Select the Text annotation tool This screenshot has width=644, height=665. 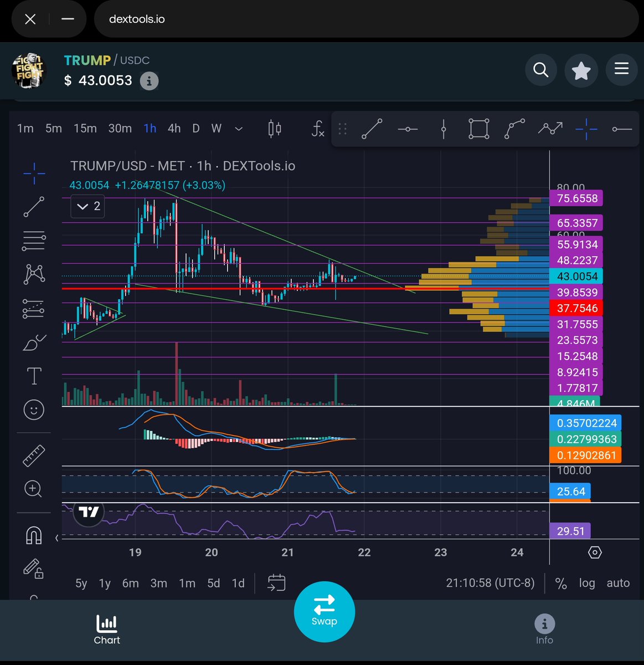point(34,376)
